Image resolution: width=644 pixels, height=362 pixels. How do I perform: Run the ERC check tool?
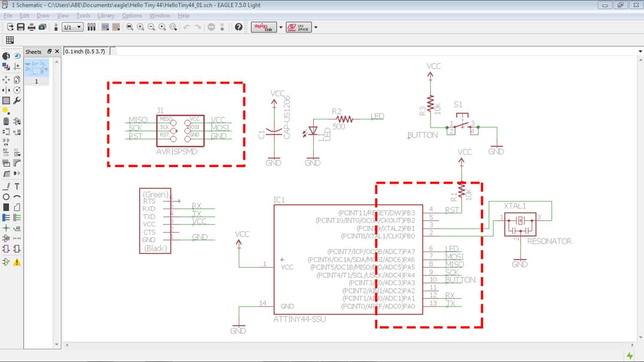coord(6,262)
